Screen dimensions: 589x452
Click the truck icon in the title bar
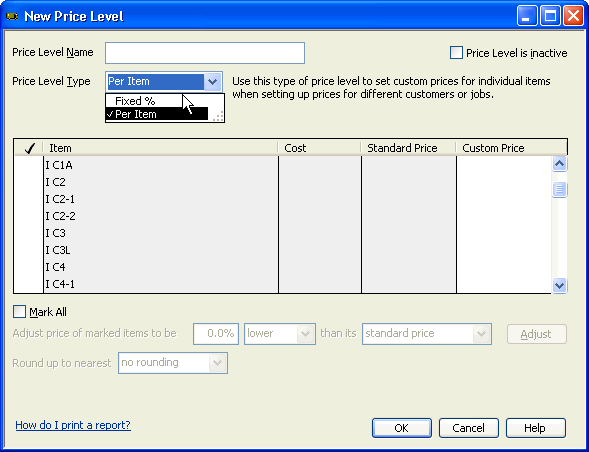(x=12, y=17)
